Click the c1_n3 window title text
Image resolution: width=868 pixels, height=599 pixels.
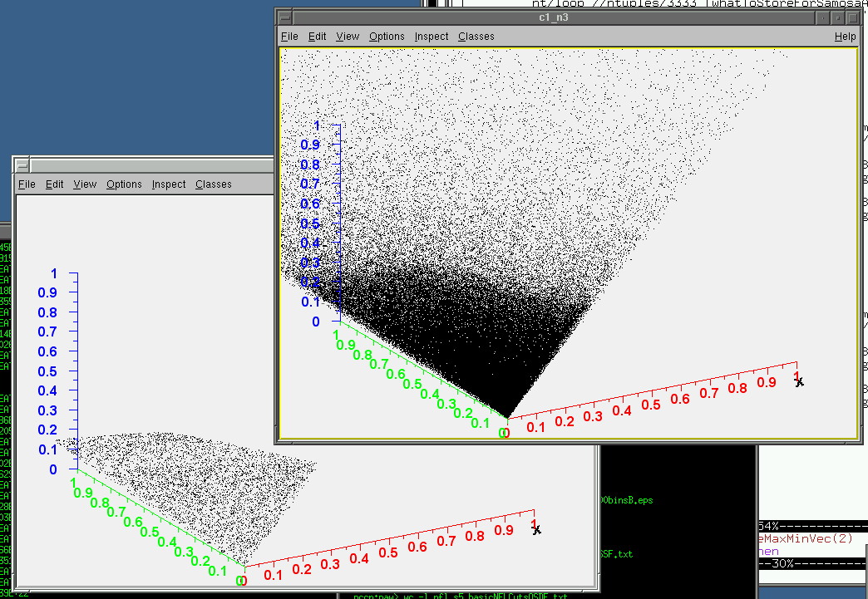554,17
